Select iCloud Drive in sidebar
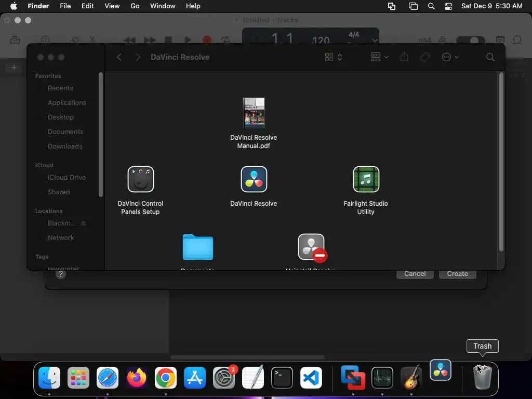 click(x=66, y=178)
